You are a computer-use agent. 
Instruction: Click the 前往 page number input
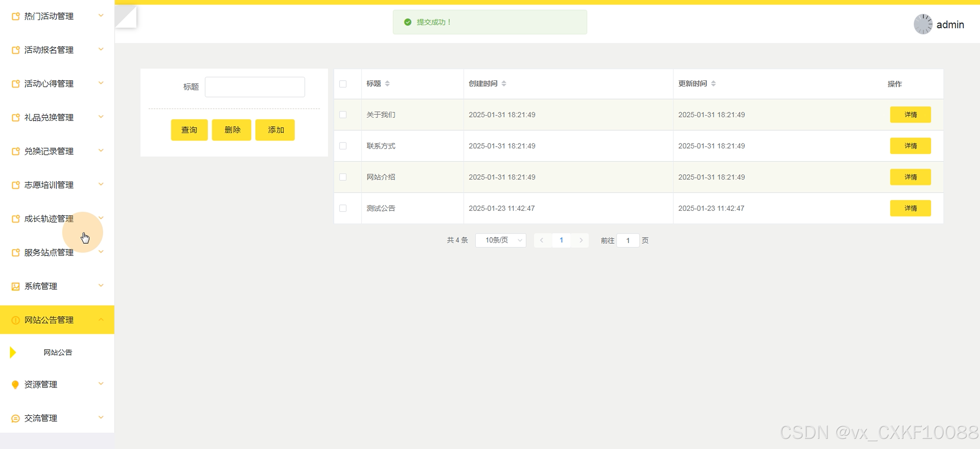627,240
